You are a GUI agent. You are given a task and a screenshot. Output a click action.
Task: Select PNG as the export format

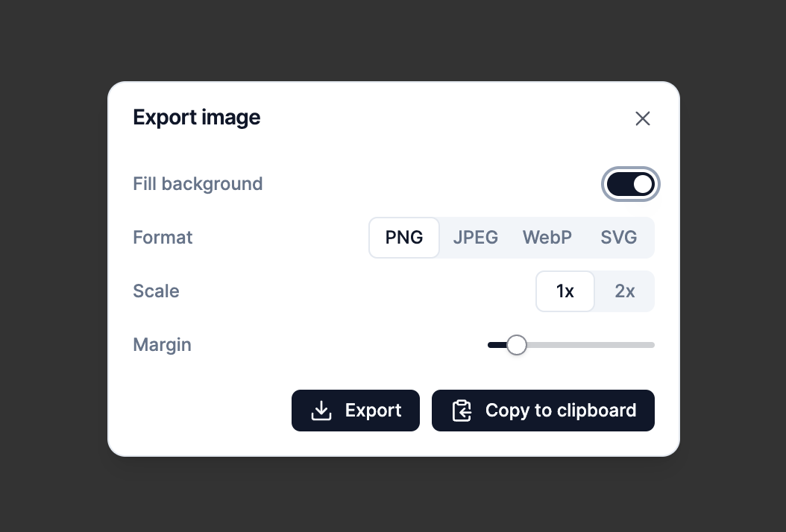[x=404, y=238]
